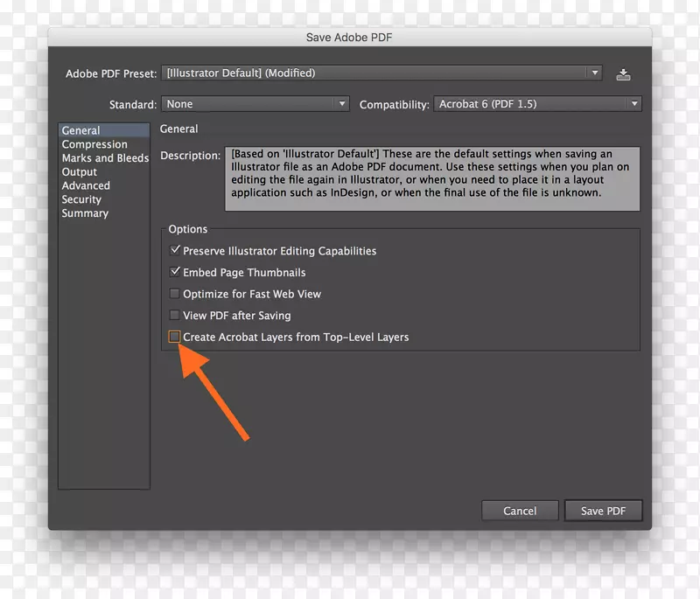Image resolution: width=700 pixels, height=599 pixels.
Task: Enable View PDF after Saving
Action: coord(174,316)
